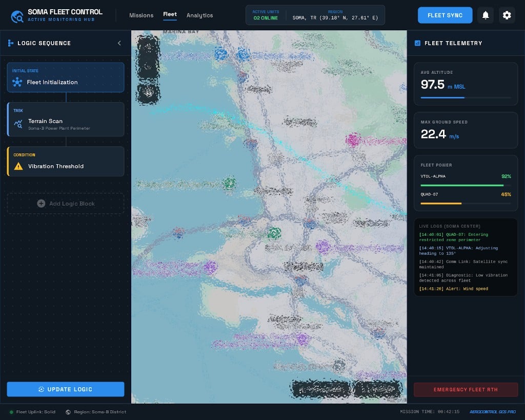This screenshot has height=420, width=525.
Task: Open the Analytics tab
Action: (x=199, y=15)
